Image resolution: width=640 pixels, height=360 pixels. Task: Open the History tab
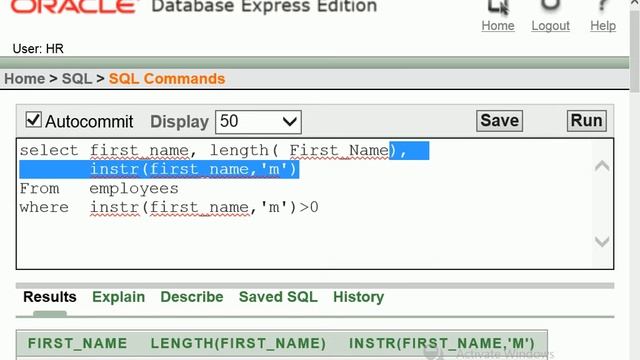[x=358, y=297]
